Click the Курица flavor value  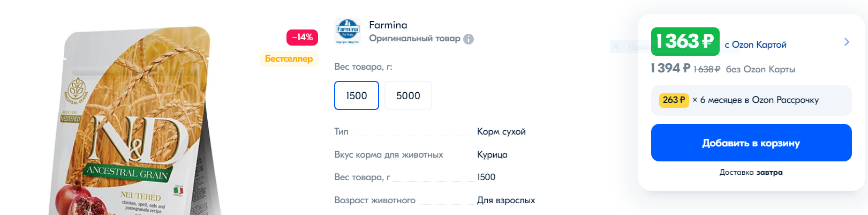[x=492, y=154]
